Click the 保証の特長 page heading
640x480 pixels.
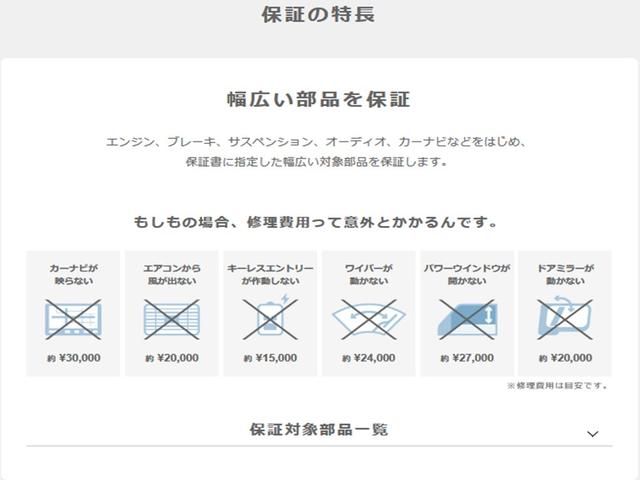click(318, 15)
